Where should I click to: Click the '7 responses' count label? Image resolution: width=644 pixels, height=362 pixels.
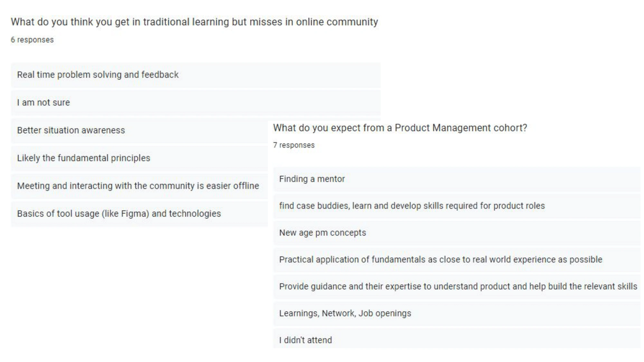(x=294, y=145)
